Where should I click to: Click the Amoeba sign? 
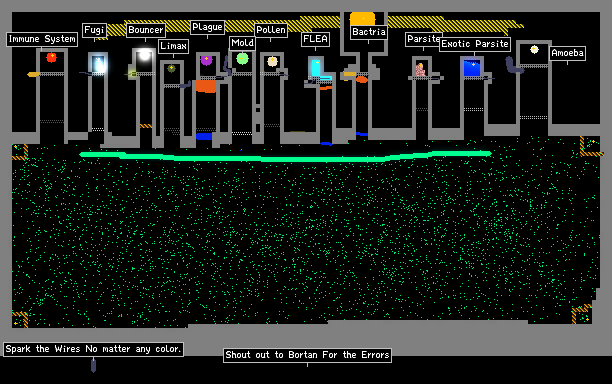(x=568, y=53)
